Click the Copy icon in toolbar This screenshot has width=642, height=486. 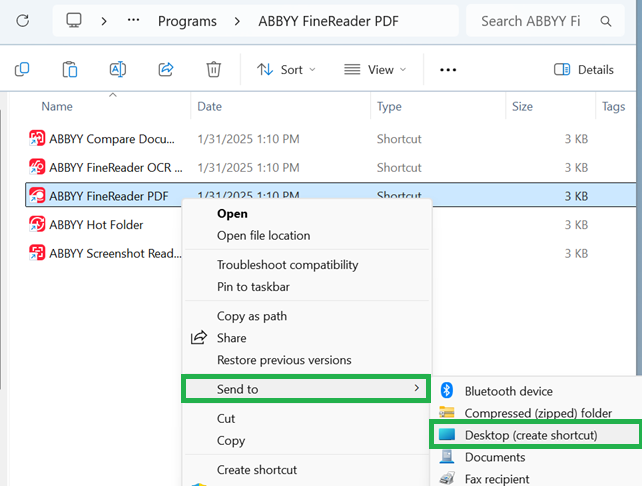point(22,69)
